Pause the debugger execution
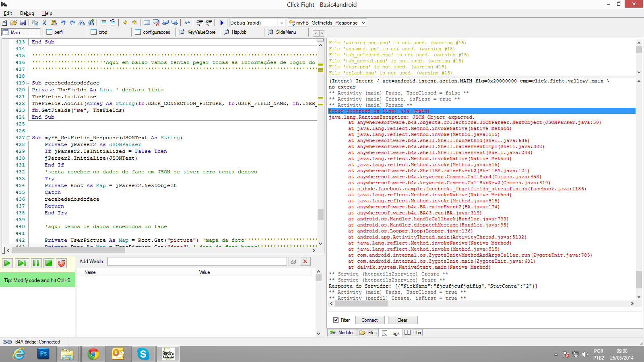The height and width of the screenshot is (362, 644). pos(36,263)
